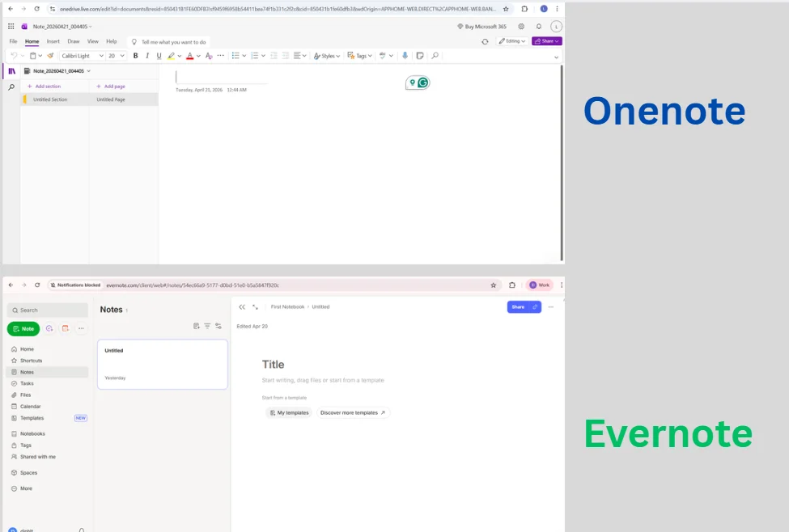Open Notebooks in Evernote sidebar

[x=48, y=433]
